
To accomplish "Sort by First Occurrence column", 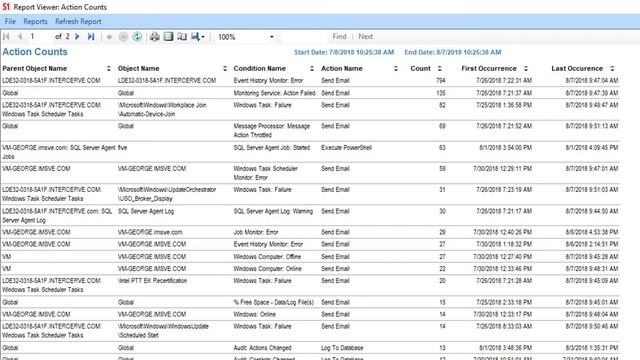I will (526, 69).
